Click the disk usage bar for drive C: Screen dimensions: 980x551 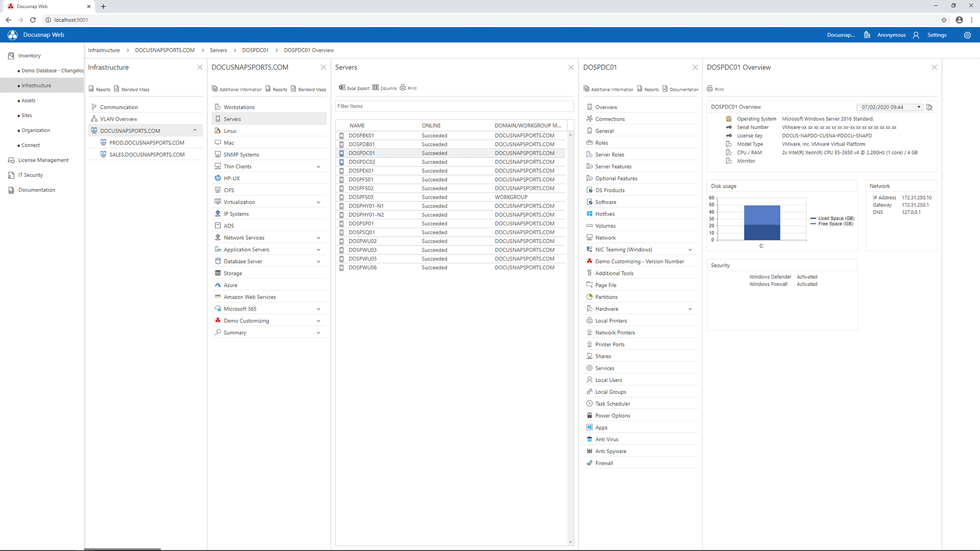pos(762,222)
